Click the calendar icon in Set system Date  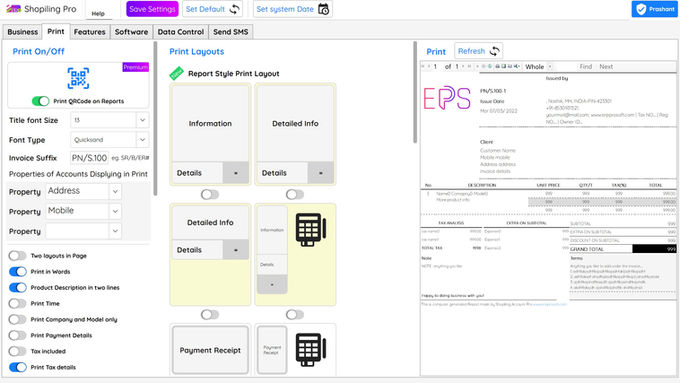coord(324,9)
